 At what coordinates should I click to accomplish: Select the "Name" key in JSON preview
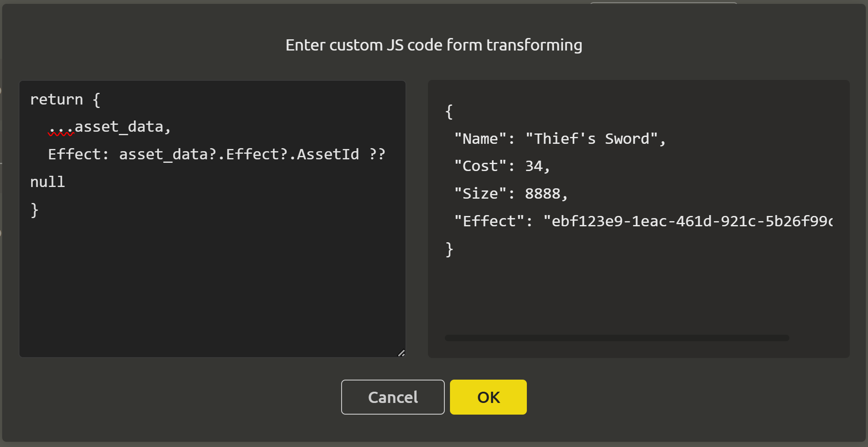[x=480, y=139]
